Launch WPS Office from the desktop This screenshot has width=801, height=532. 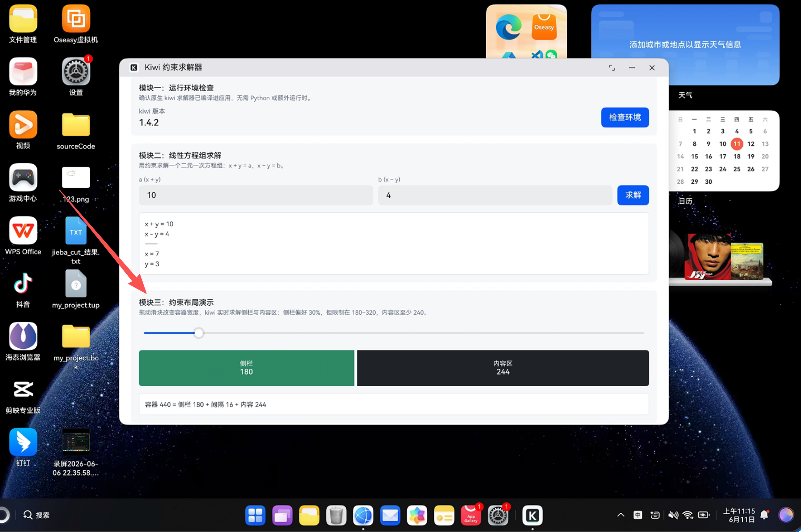tap(23, 231)
